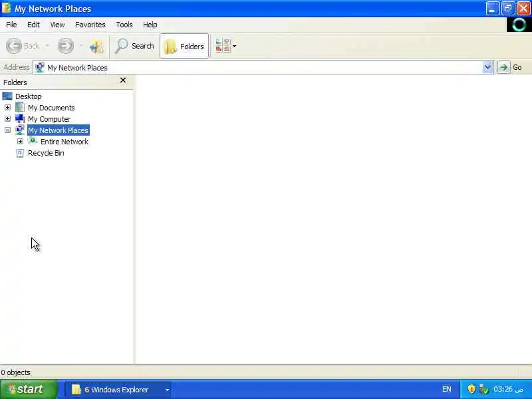The width and height of the screenshot is (532, 399).
Task: Click the Go button
Action: coord(510,67)
